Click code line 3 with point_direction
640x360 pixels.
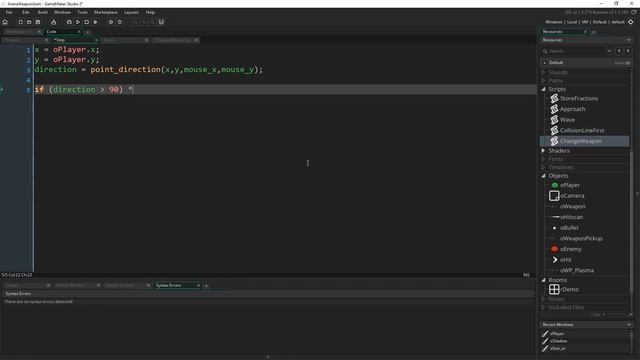[149, 69]
